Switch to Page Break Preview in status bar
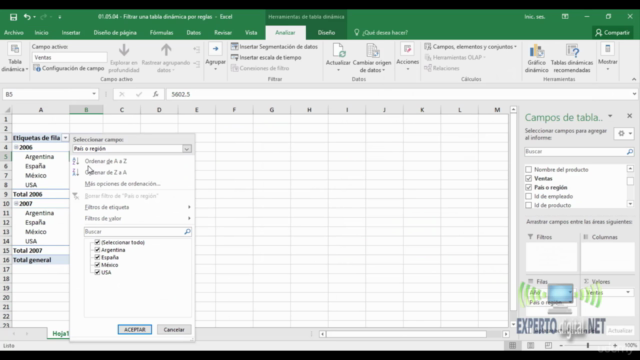Screen dimensions: 640x360 point(548,345)
